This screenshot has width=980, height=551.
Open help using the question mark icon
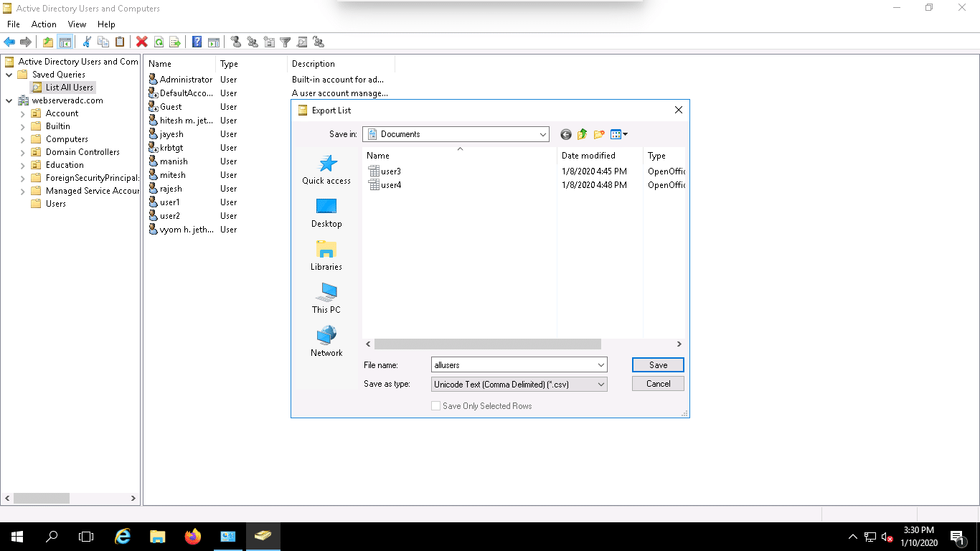coord(197,42)
